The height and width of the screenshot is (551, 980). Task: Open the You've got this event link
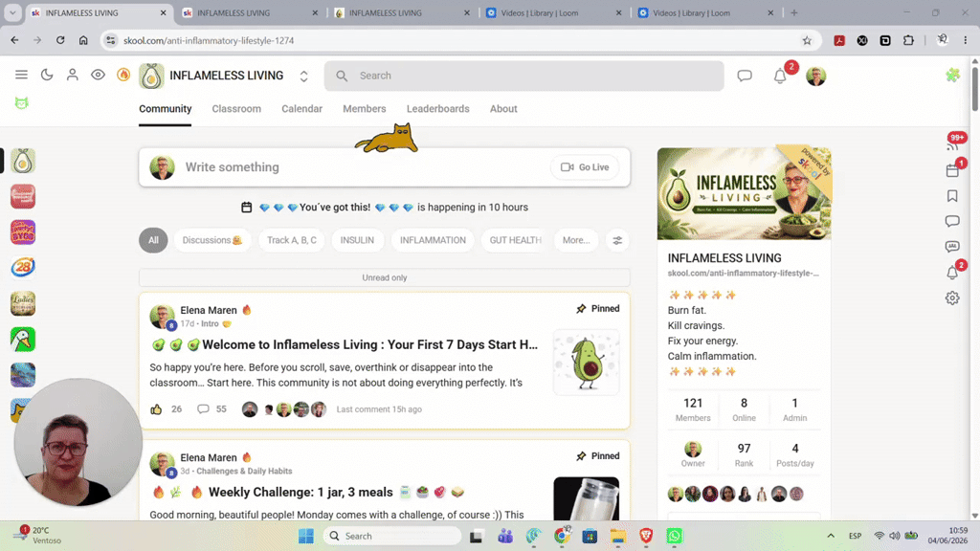[385, 208]
